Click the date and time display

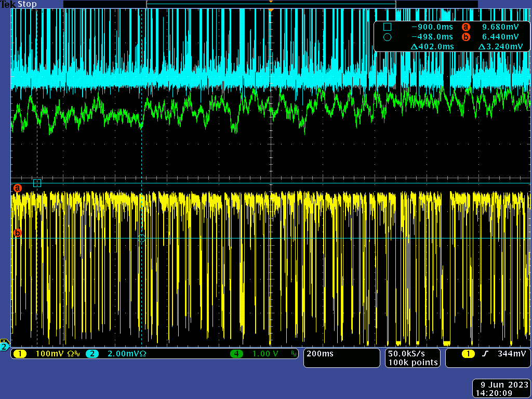(x=500, y=389)
